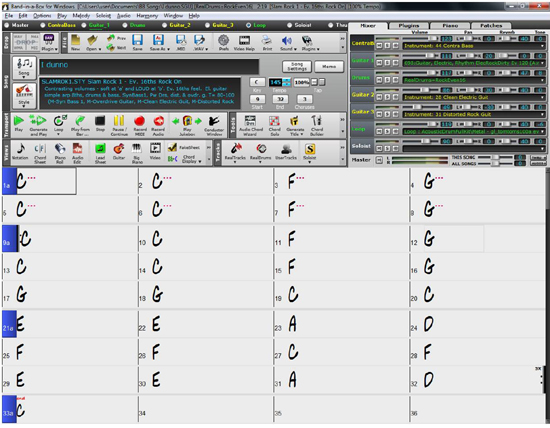
Task: Select the Master track radio button
Action: (x=7, y=25)
